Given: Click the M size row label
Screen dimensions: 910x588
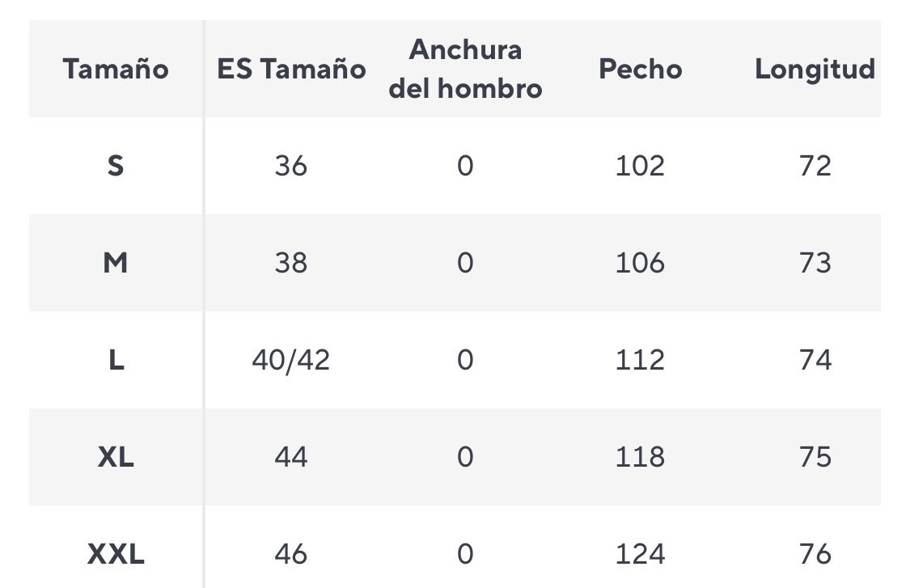Looking at the screenshot, I should [x=116, y=263].
